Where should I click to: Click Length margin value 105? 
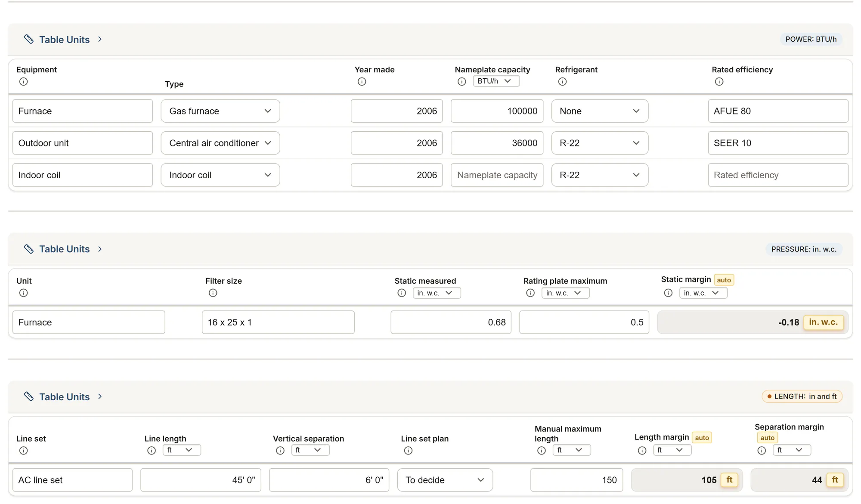[x=709, y=480]
